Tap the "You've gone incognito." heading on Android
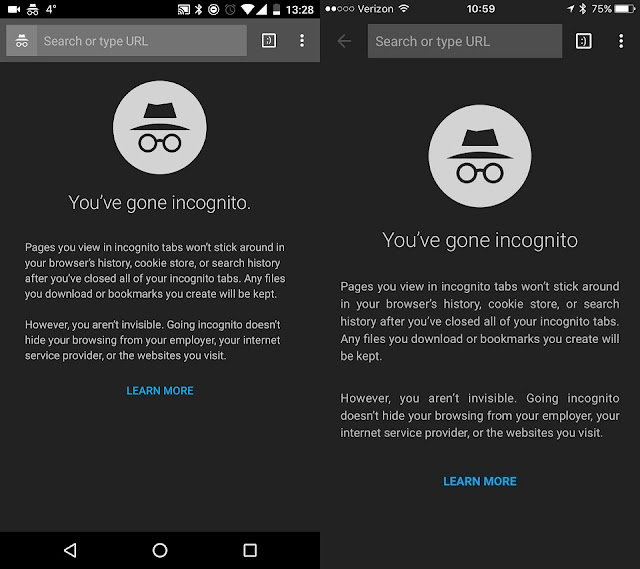The image size is (640, 569). [160, 203]
